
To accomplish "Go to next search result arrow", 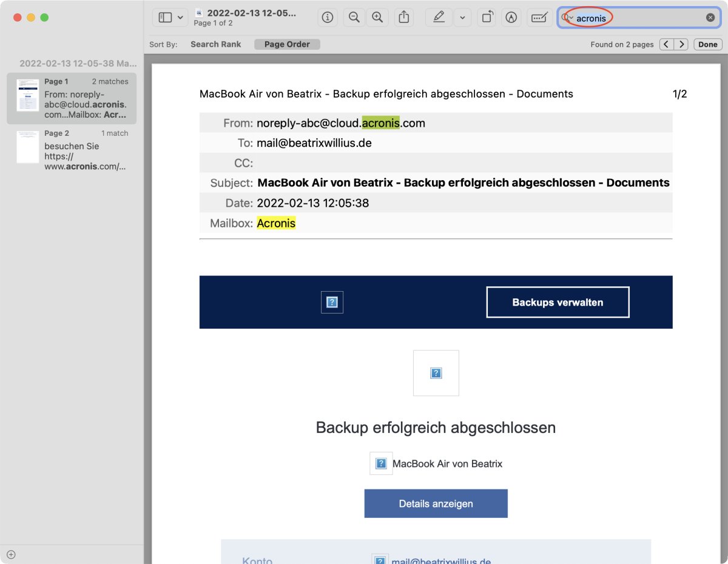I will click(x=682, y=44).
